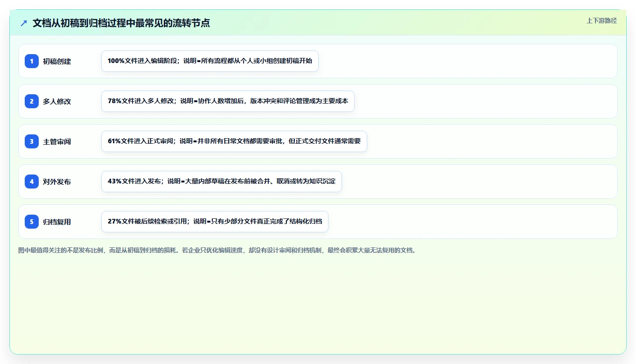
Task: Click the 上下游路径 label
Action: pos(601,21)
